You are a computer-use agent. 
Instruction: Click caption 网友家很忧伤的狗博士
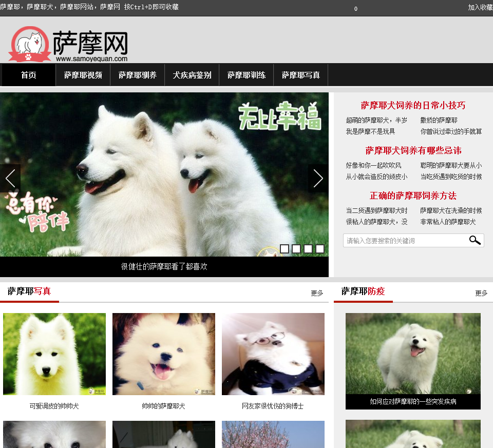pyautogui.click(x=273, y=406)
